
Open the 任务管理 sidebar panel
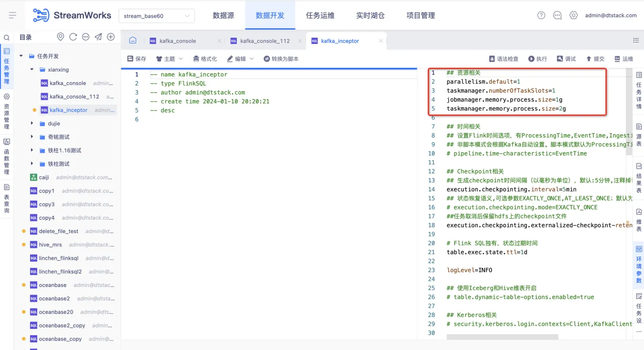point(7,67)
